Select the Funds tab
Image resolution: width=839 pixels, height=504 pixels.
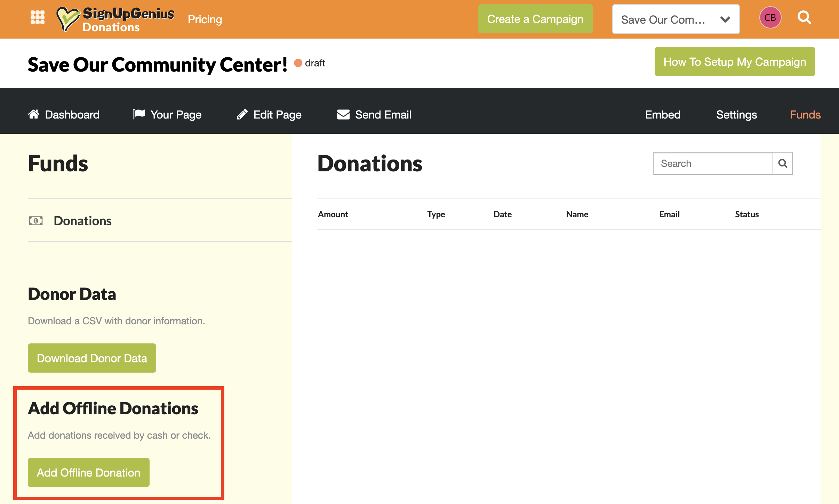[x=805, y=115]
